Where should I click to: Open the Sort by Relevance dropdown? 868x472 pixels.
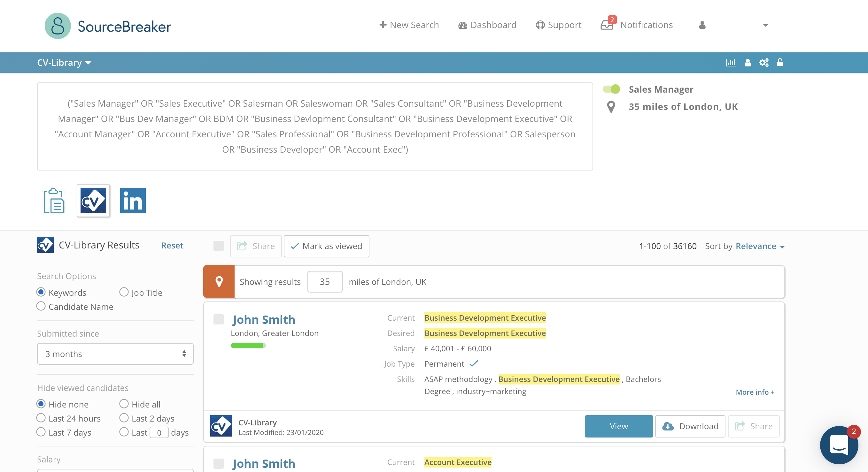760,246
